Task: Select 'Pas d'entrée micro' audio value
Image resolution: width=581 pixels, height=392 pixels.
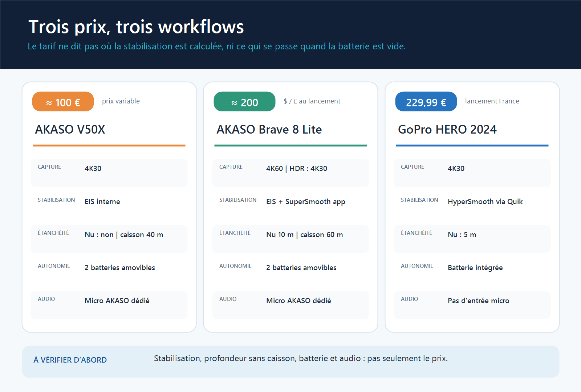Action: (479, 301)
